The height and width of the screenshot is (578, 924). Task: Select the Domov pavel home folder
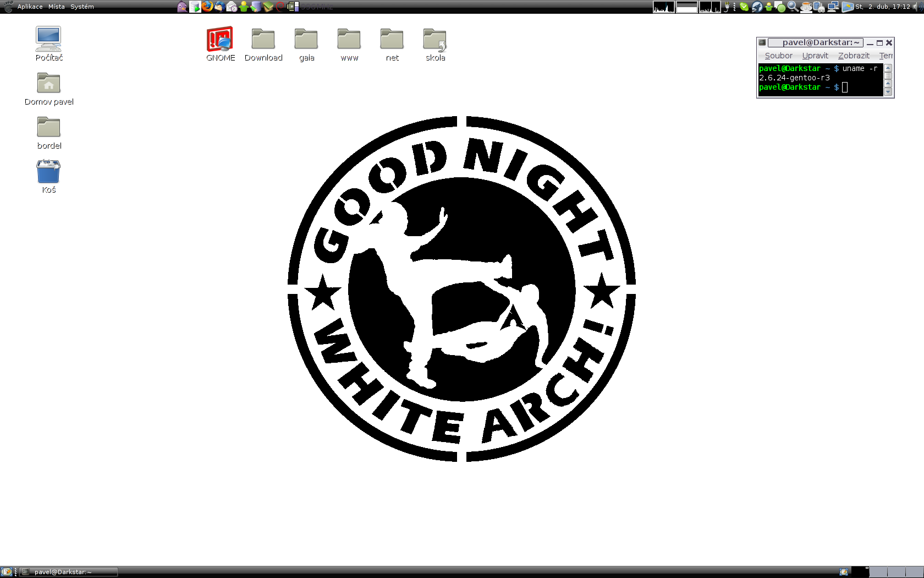(x=49, y=89)
